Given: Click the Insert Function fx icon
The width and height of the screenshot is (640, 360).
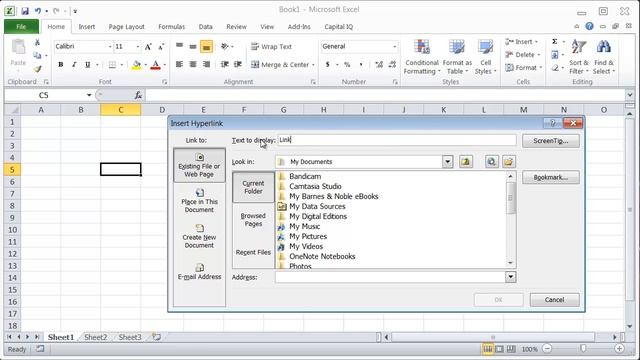Looking at the screenshot, I should (x=138, y=95).
